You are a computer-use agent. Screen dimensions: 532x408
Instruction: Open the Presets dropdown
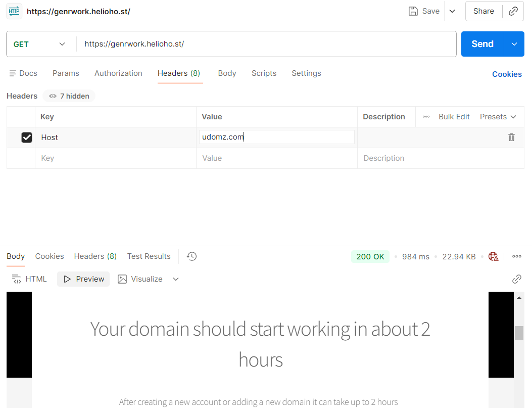tap(498, 117)
